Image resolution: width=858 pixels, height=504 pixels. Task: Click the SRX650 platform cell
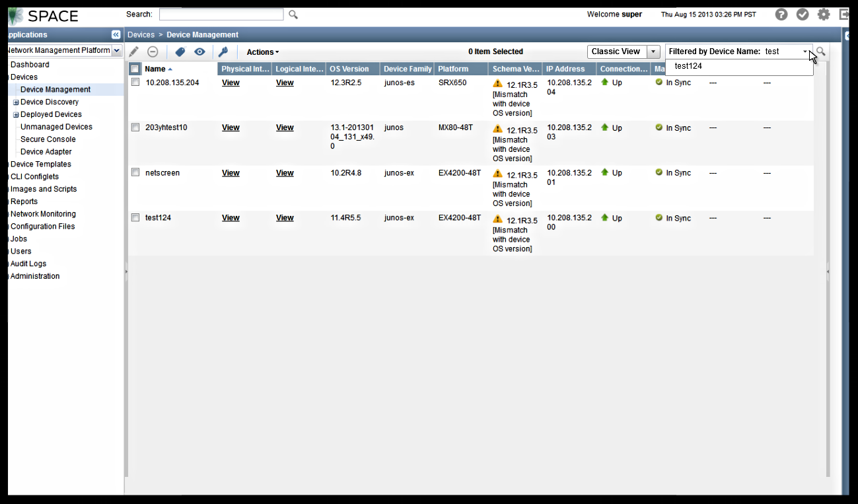(452, 83)
